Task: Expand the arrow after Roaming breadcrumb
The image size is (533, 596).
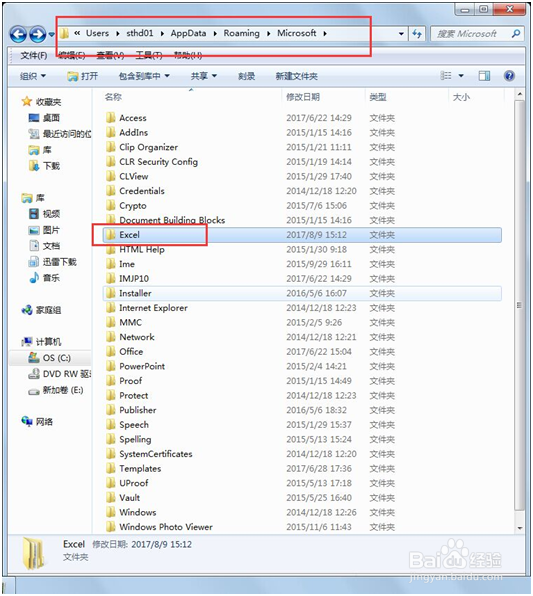Action: [x=269, y=33]
